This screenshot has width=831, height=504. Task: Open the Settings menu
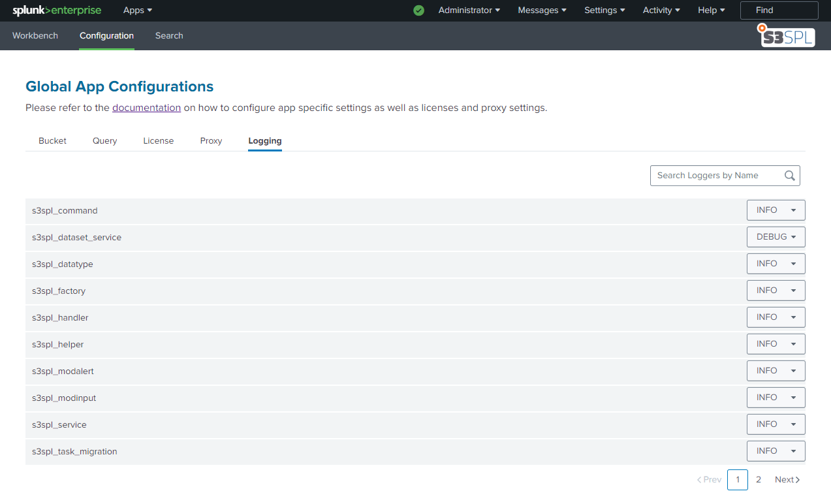[x=604, y=10]
